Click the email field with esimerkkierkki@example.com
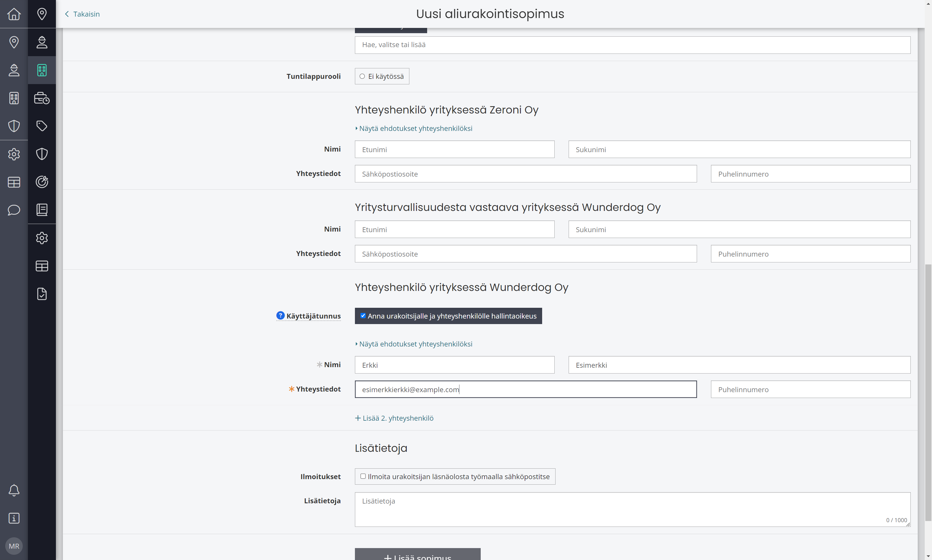The width and height of the screenshot is (932, 560). (526, 389)
